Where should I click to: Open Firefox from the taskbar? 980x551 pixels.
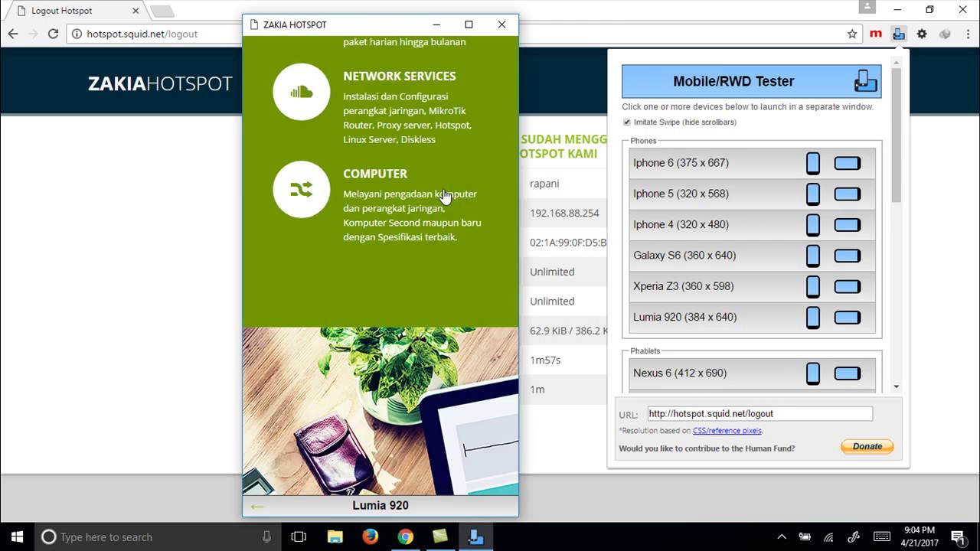click(370, 537)
